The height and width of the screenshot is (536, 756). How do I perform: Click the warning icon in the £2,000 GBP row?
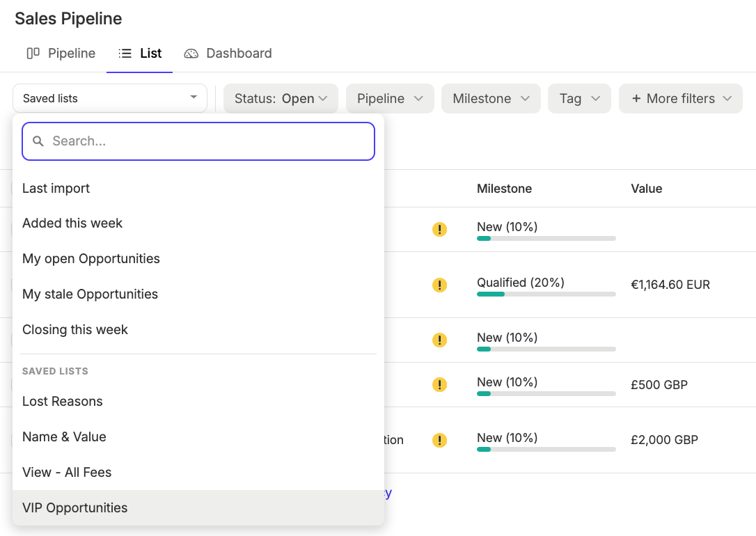pos(440,440)
